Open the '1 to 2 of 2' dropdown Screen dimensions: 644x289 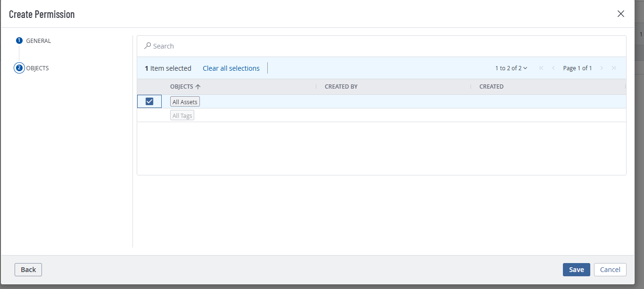click(x=511, y=68)
